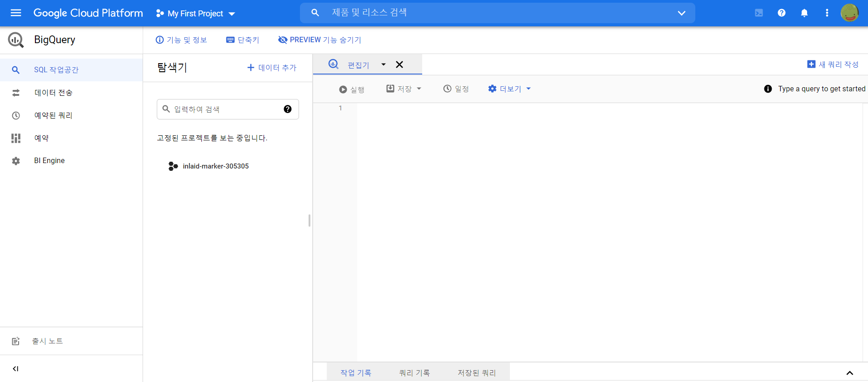
Task: Collapse the left navigation sidebar
Action: point(15,369)
